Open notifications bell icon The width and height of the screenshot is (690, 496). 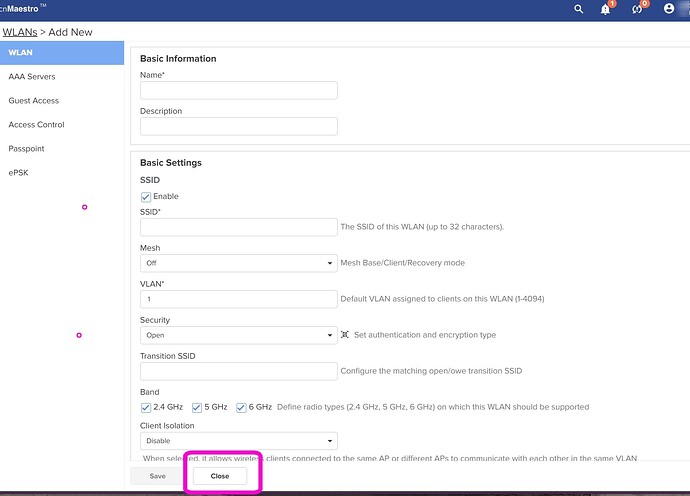pyautogui.click(x=606, y=9)
